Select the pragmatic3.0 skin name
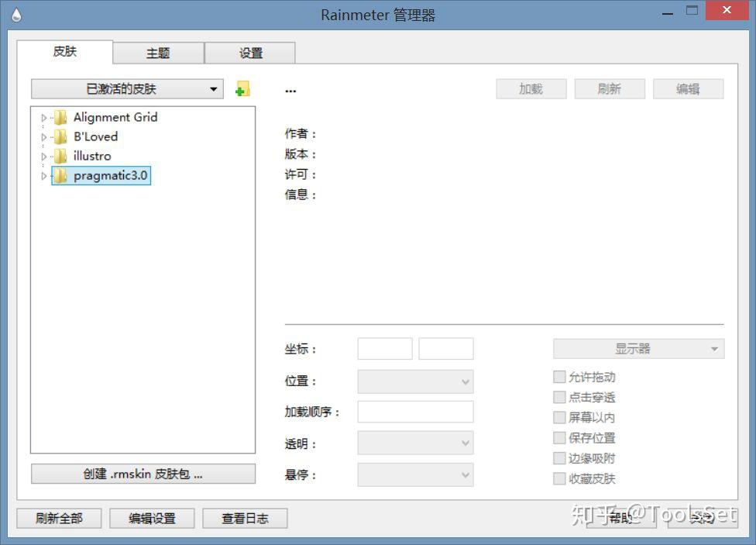Screen dimensions: 756x545 coord(111,176)
